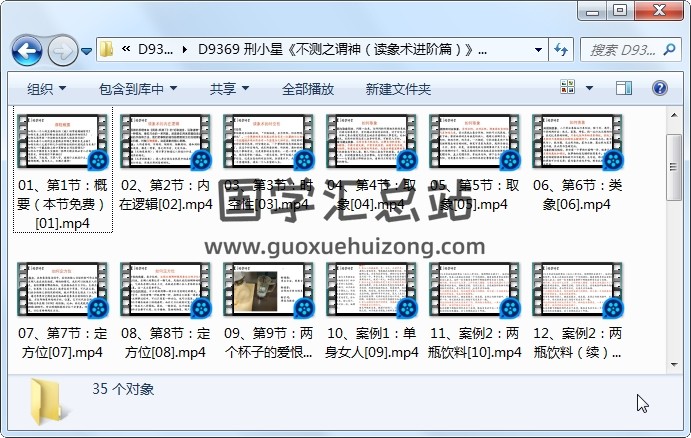Image resolution: width=691 pixels, height=438 pixels.
Task: Open the 组织 menu
Action: tap(46, 89)
